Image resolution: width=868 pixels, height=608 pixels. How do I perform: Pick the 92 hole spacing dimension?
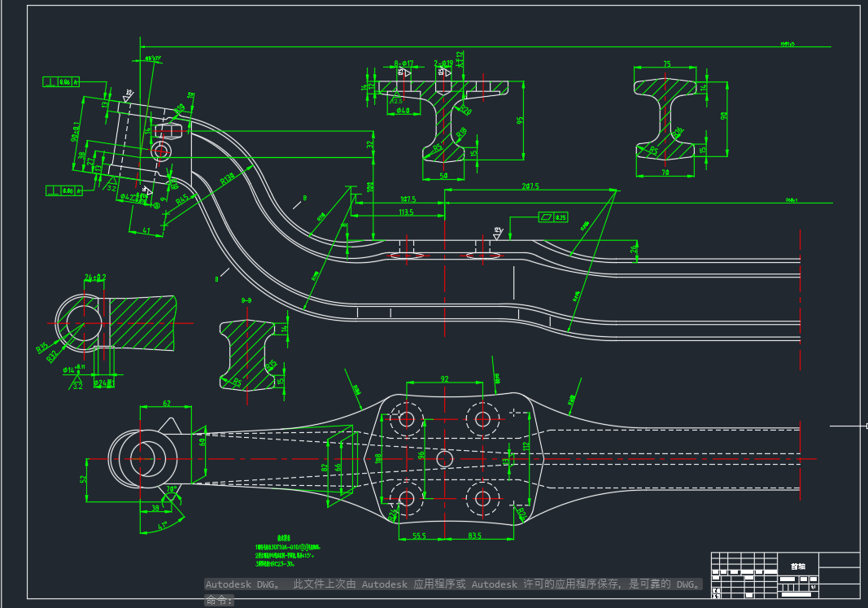pyautogui.click(x=444, y=379)
